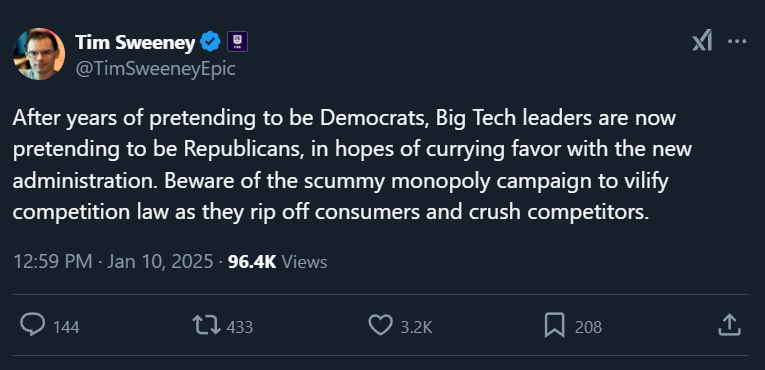The width and height of the screenshot is (765, 370).
Task: Click the 208 bookmarks count
Action: point(588,327)
